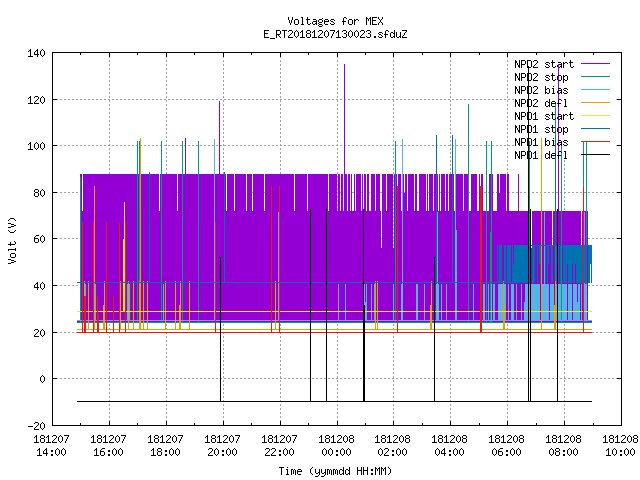Viewport: 640px width, 480px height.
Task: Click the NPD2 bias light-blue legend line
Action: click(595, 90)
